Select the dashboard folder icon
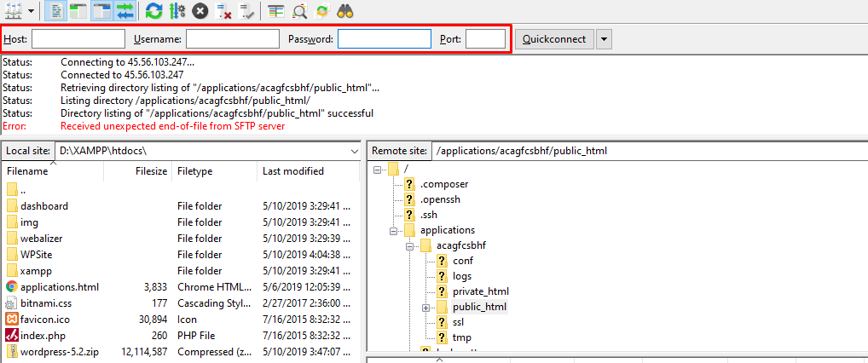Viewport: 868px width, 363px height. (12, 206)
